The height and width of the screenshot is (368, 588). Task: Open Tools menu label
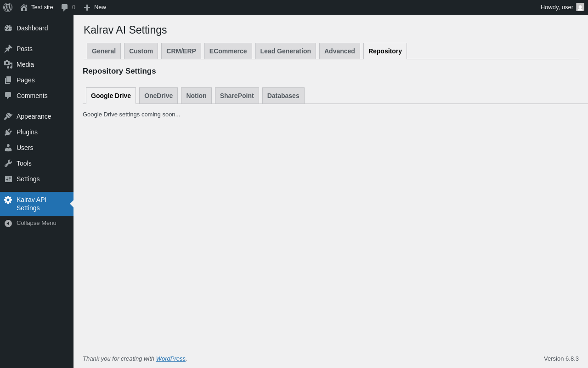click(x=24, y=163)
